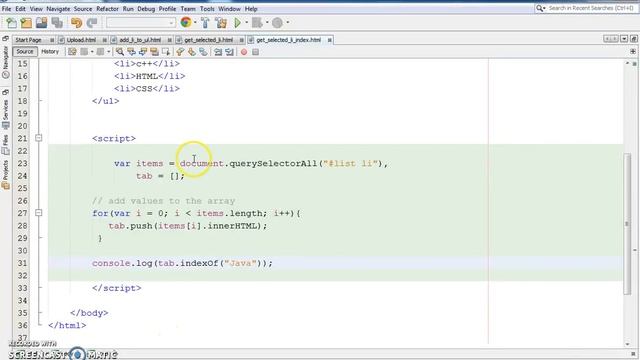Select the History view button
This screenshot has height=360, width=640.
tap(50, 52)
